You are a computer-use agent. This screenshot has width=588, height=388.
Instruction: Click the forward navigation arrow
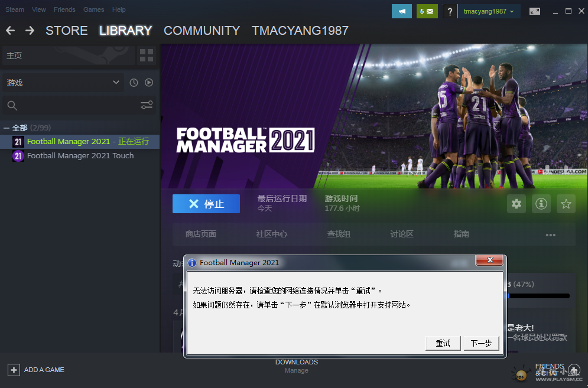tap(30, 30)
